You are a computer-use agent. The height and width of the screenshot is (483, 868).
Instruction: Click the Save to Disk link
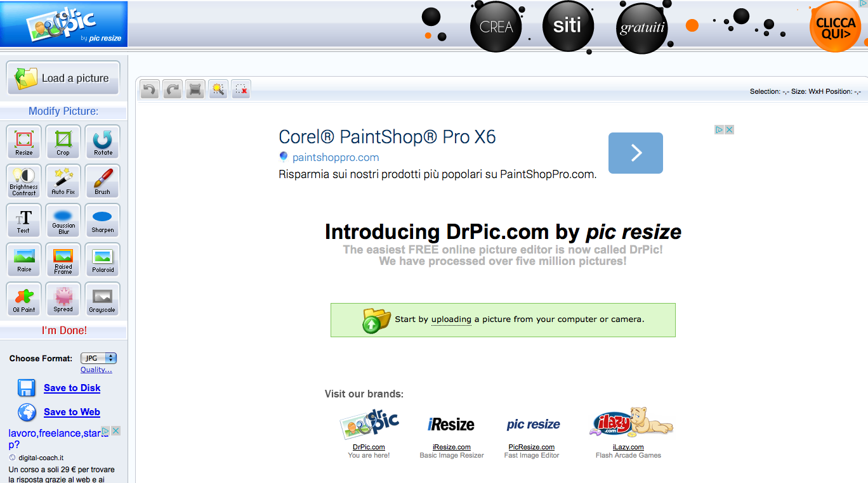72,388
